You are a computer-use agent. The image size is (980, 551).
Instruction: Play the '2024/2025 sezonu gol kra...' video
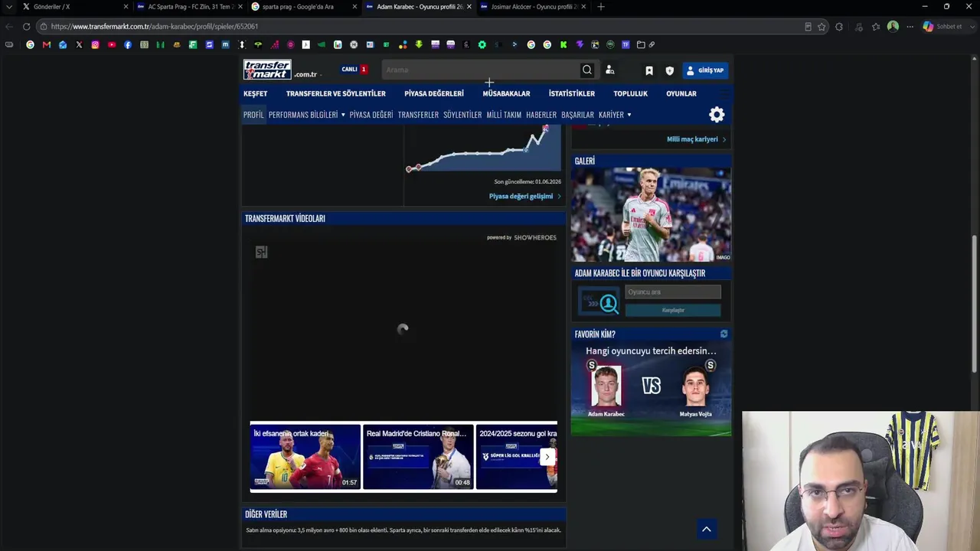(517, 457)
